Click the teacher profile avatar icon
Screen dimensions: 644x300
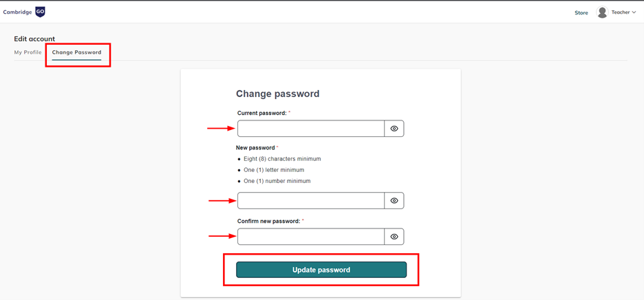[x=602, y=12]
